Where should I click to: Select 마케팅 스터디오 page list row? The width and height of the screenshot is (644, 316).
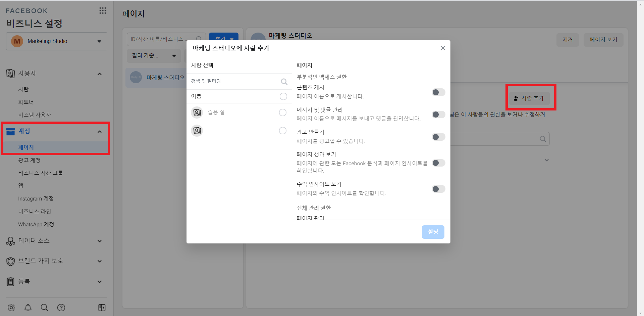pos(156,78)
